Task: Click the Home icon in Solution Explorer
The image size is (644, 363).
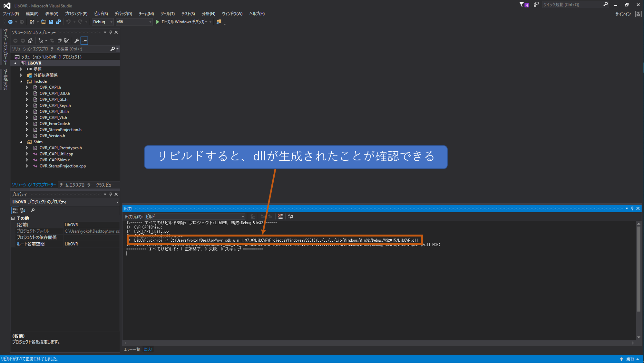Action: click(x=30, y=41)
